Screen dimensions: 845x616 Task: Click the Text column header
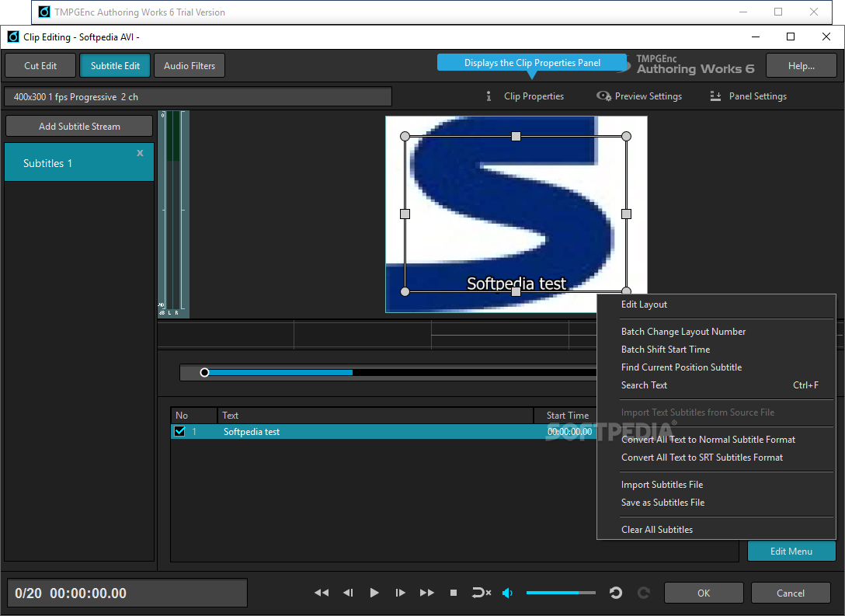point(376,415)
